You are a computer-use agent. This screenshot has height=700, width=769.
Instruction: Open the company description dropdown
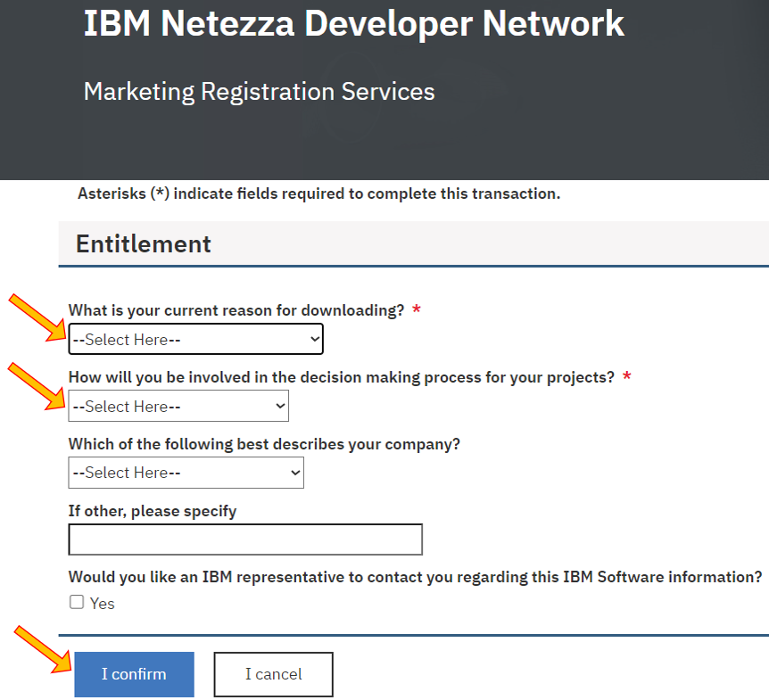pos(185,473)
